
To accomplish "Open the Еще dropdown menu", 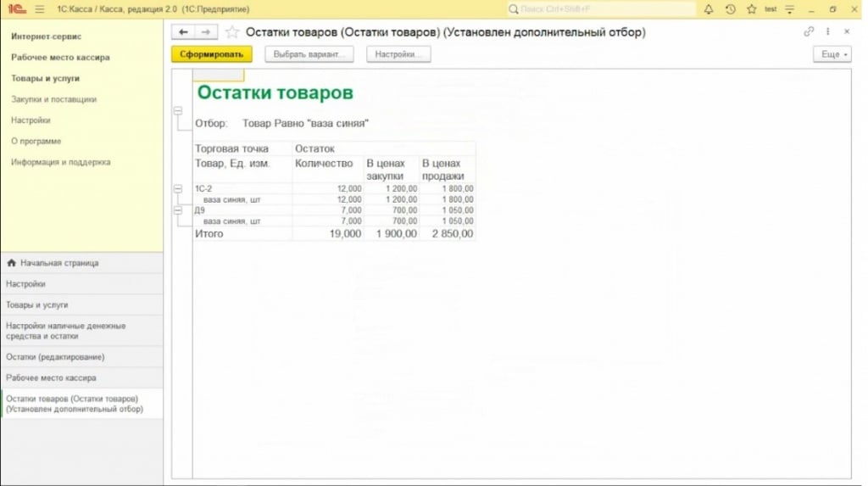I will click(831, 54).
